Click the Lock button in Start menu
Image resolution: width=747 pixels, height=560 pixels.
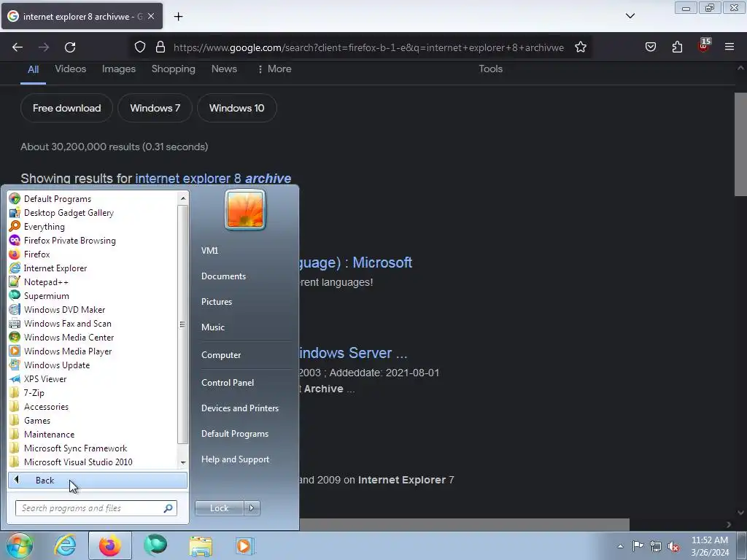[x=219, y=508]
